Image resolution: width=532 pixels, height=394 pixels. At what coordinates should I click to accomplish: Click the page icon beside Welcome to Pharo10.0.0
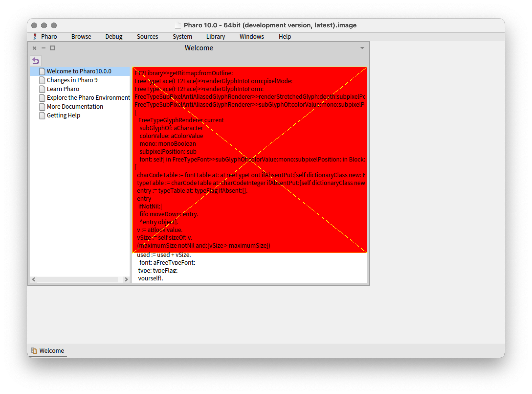point(42,71)
